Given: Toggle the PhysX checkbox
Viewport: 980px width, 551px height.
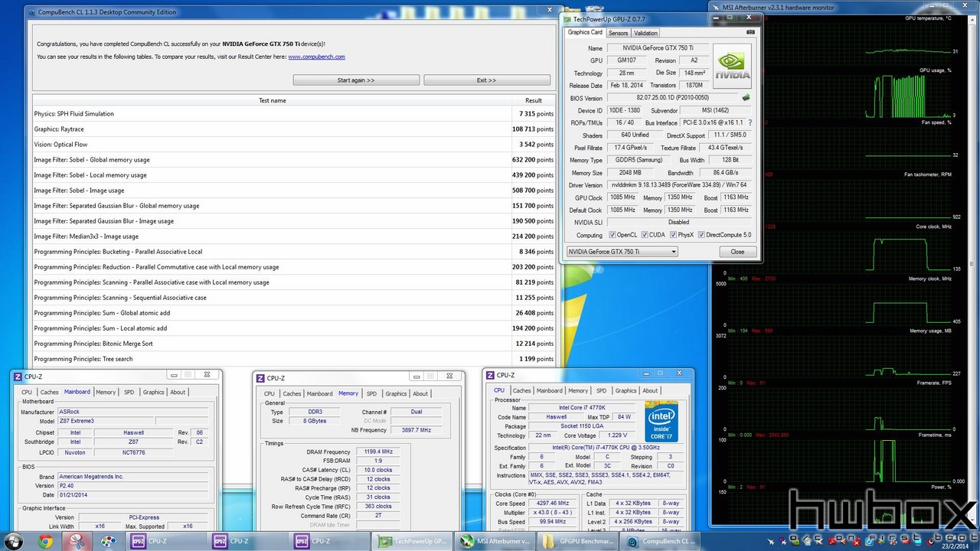Looking at the screenshot, I should click(673, 235).
